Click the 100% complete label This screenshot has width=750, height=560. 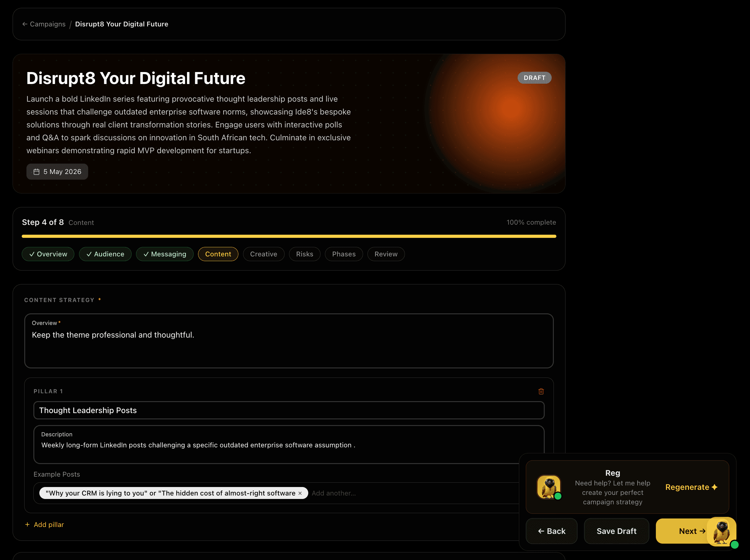(531, 222)
